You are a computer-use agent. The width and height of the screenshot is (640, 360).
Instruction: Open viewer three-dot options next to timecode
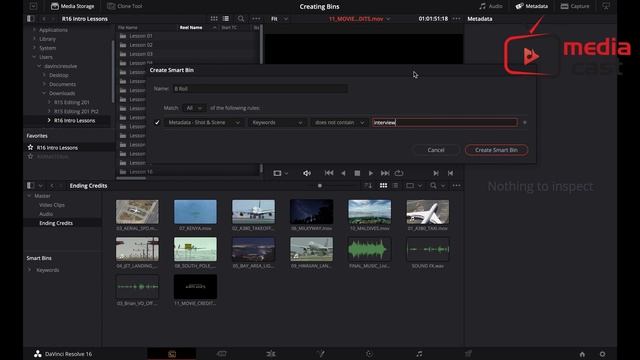click(456, 19)
